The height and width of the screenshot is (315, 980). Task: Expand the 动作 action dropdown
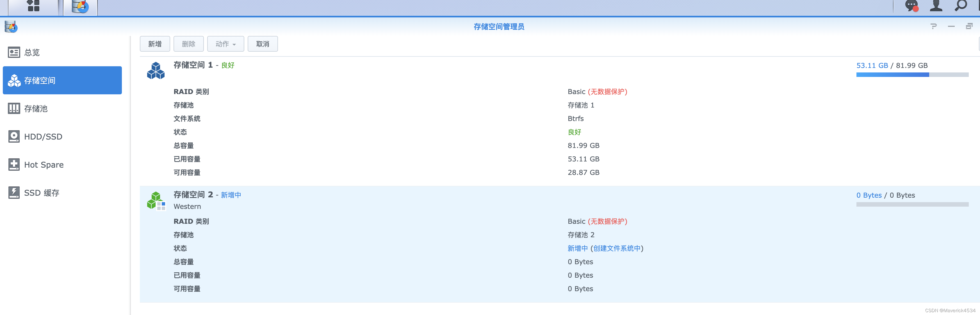[x=225, y=44]
